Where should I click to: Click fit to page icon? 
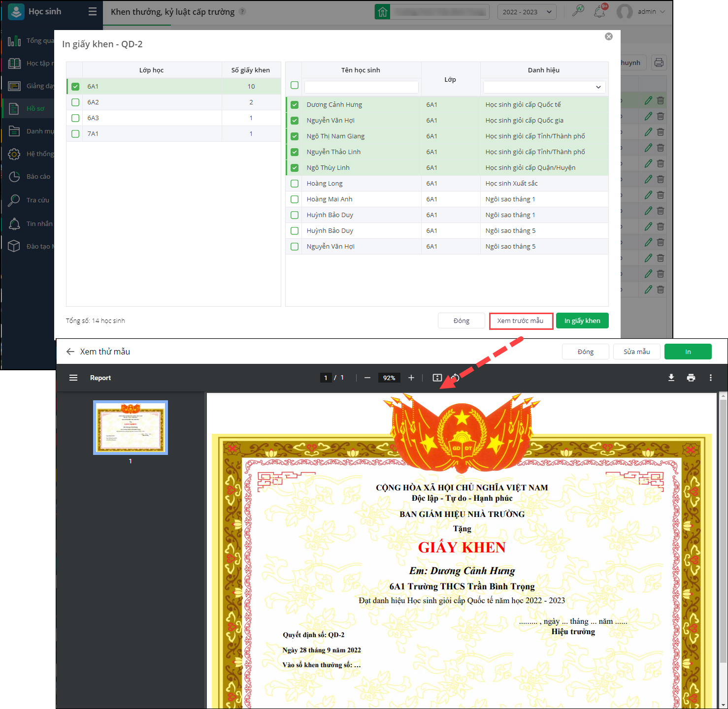click(437, 378)
